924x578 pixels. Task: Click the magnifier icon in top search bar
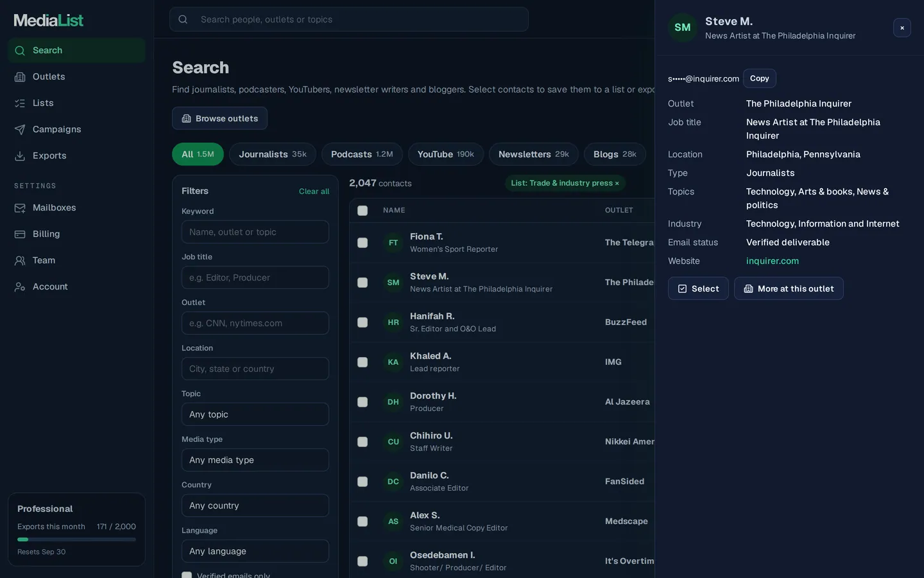pyautogui.click(x=183, y=19)
